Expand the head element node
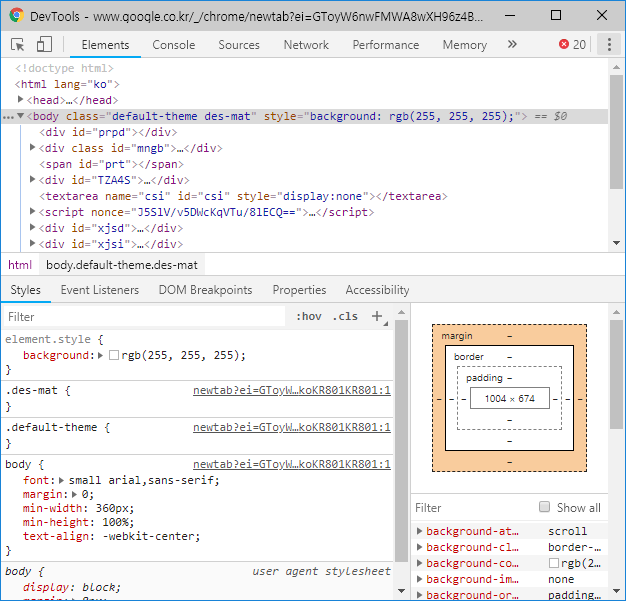The image size is (626, 601). point(21,99)
